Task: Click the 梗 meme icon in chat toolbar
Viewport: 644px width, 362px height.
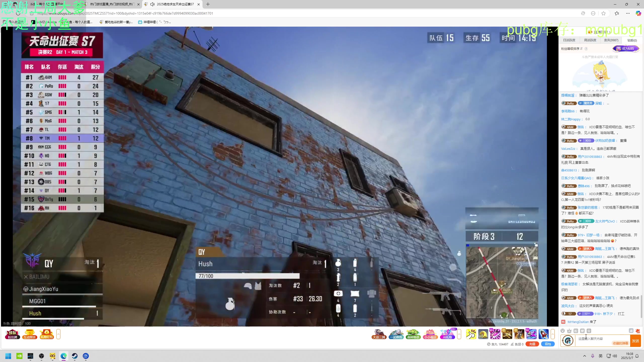Action: [x=582, y=331]
